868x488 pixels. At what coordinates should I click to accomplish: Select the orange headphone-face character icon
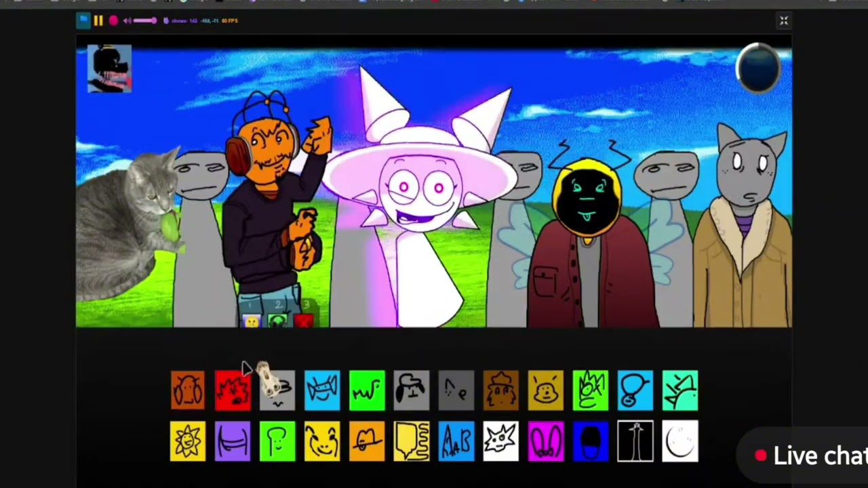tap(188, 390)
